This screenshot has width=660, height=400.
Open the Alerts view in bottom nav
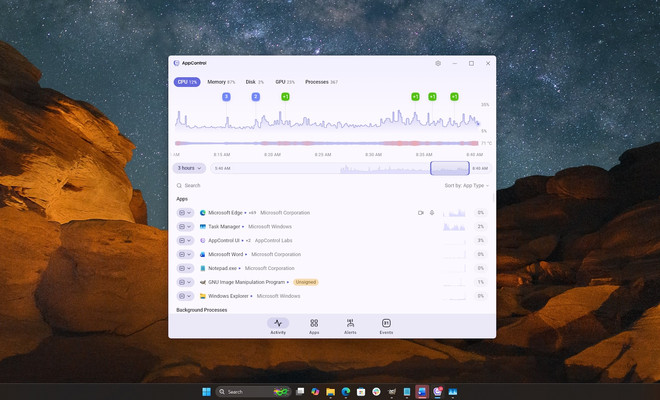tap(350, 326)
